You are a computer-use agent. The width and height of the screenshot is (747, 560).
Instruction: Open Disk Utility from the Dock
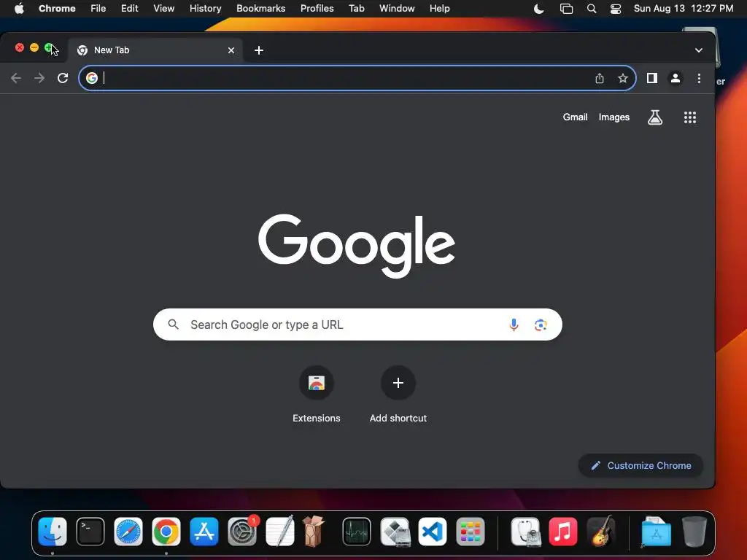click(525, 532)
